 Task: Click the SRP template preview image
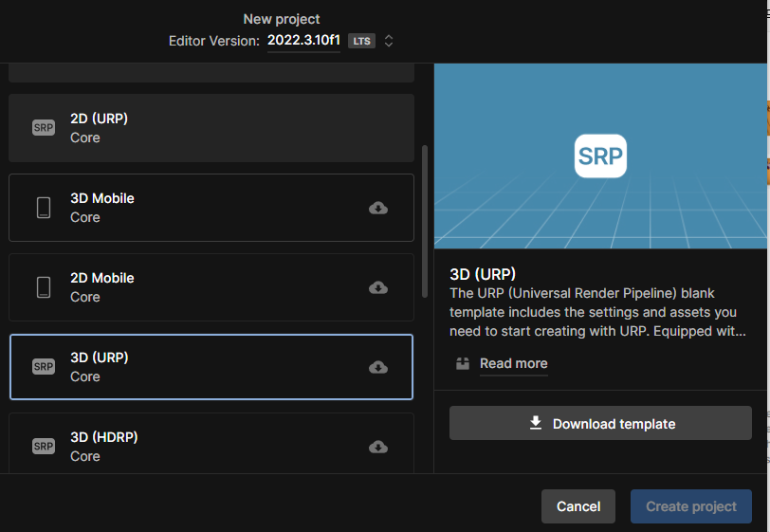[x=600, y=156]
